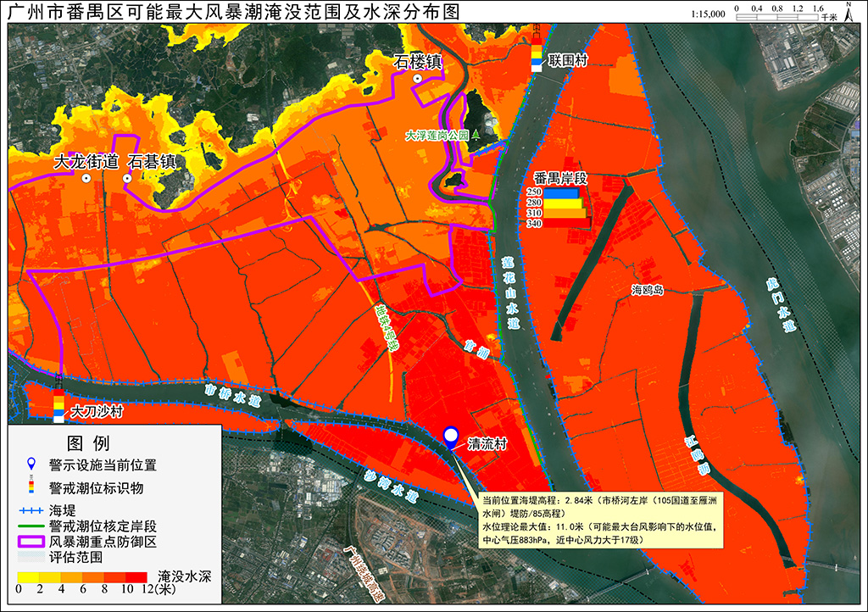Select the circle marker under 大龙街道

pyautogui.click(x=86, y=178)
